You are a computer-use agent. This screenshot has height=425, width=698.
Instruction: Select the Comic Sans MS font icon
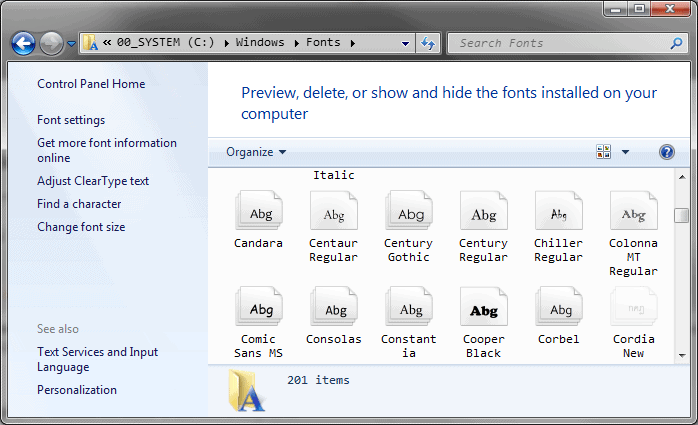259,306
